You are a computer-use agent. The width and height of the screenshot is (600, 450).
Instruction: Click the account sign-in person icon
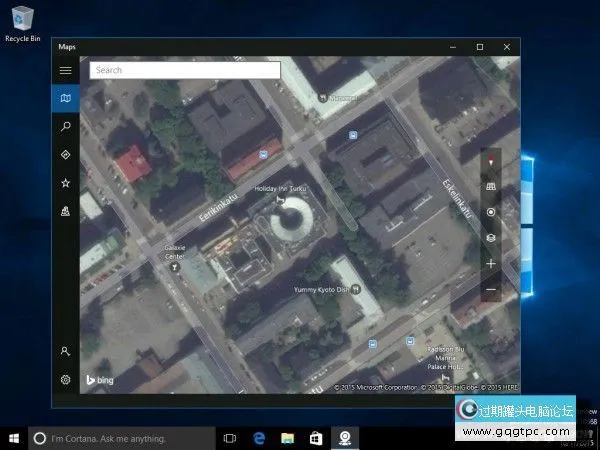[66, 352]
